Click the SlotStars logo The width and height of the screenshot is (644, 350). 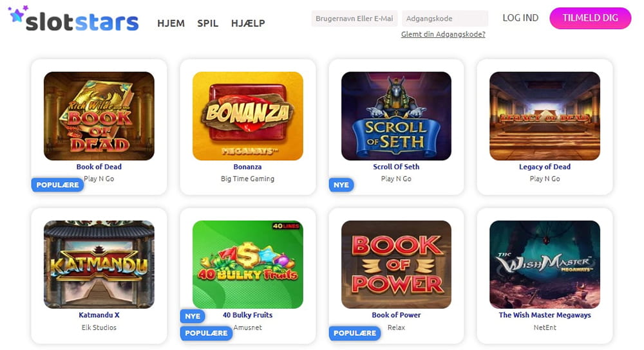pyautogui.click(x=73, y=19)
